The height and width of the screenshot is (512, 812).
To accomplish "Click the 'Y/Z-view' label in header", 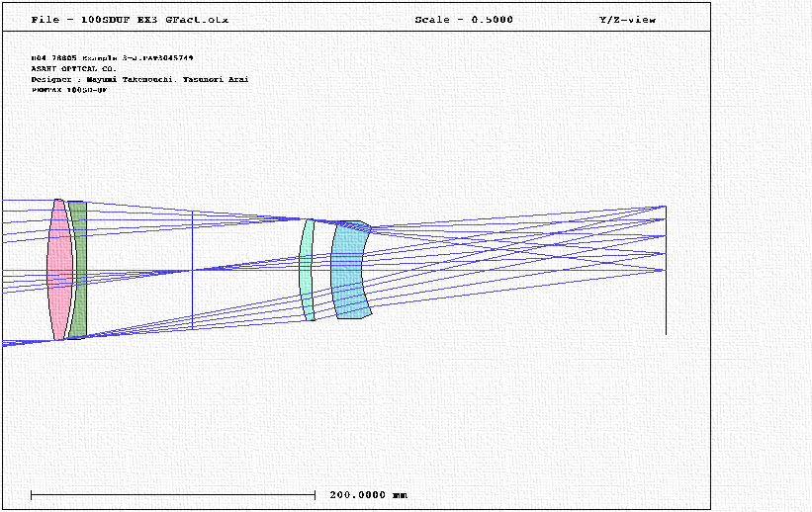I will [x=627, y=20].
